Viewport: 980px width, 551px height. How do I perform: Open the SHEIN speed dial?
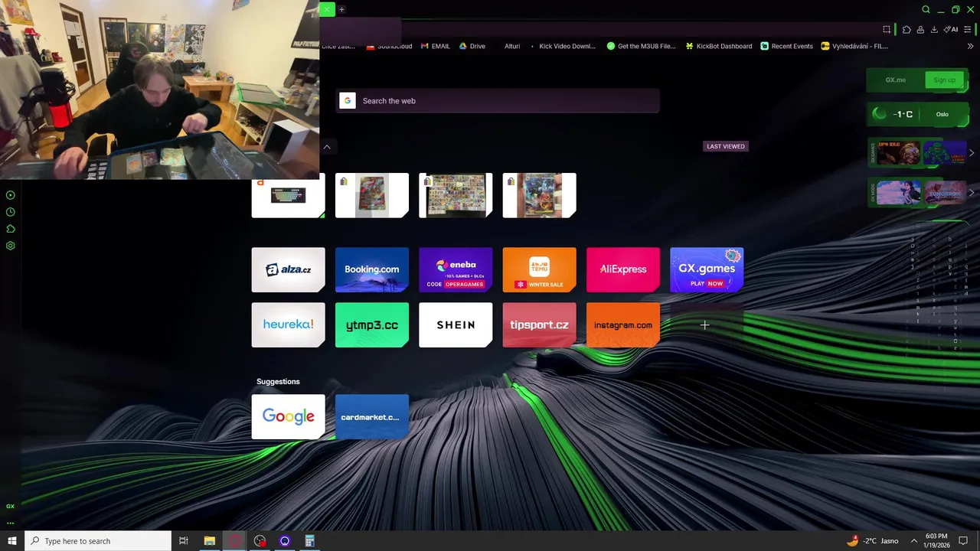click(x=456, y=324)
